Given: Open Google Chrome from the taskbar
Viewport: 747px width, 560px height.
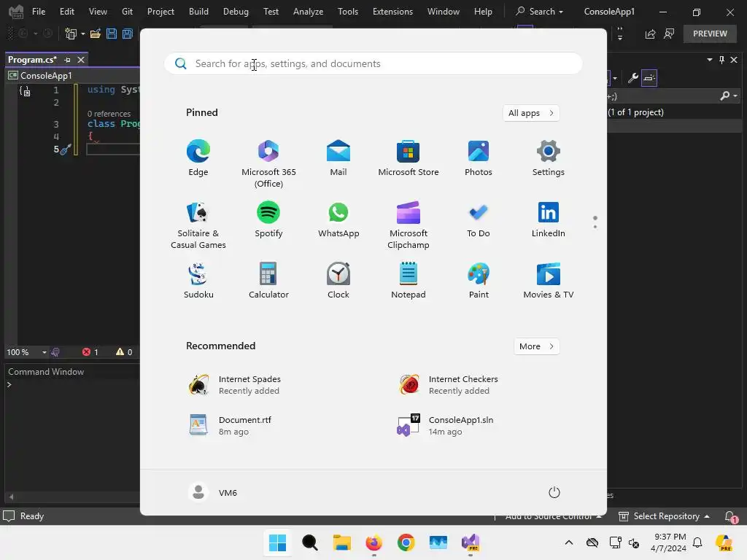Looking at the screenshot, I should point(406,542).
